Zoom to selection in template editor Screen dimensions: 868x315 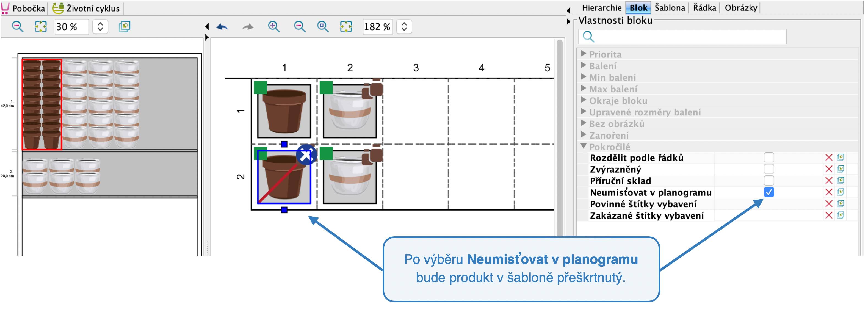point(323,27)
